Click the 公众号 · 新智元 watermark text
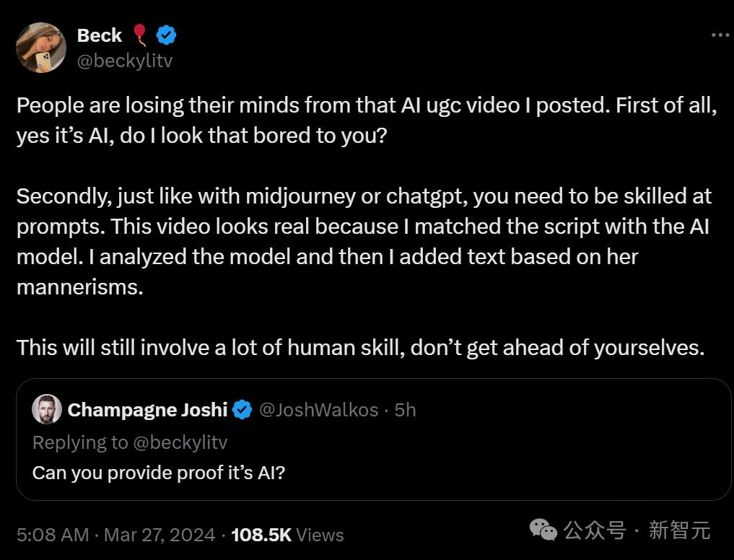This screenshot has height=560, width=734. tap(637, 530)
